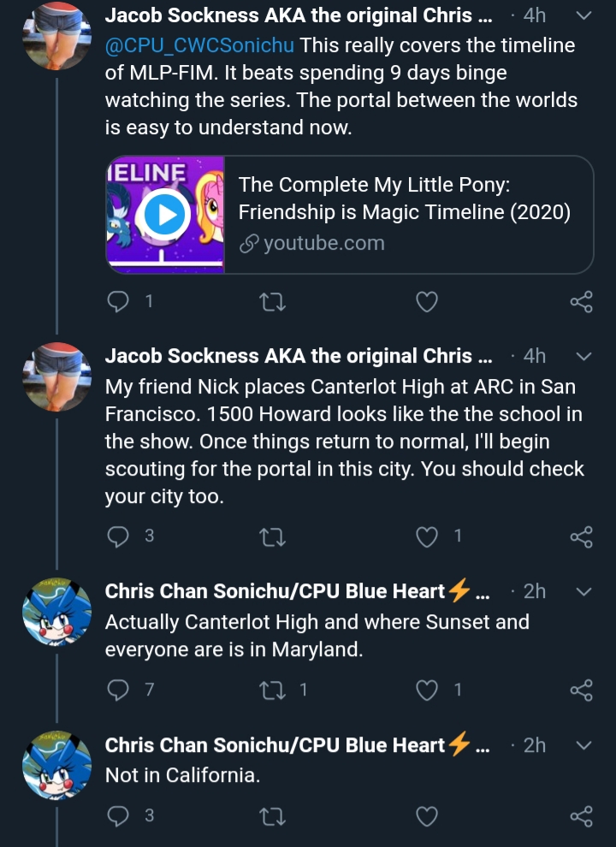The width and height of the screenshot is (616, 847).
Task: Reply to the MLP-FIM timeline tweet
Action: point(118,301)
